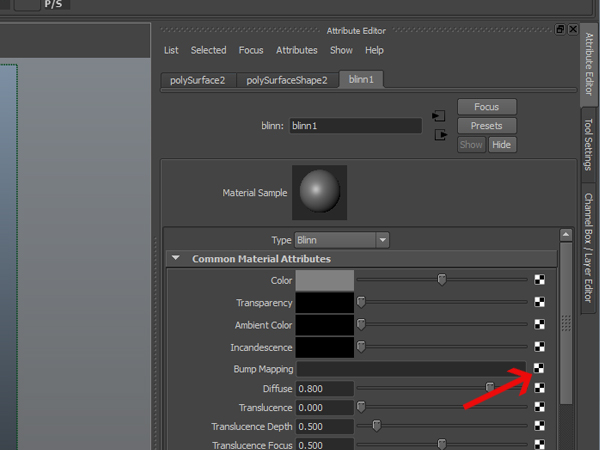Click the Color attribute map checker icon
Screen dimensions: 600x450
tap(540, 280)
